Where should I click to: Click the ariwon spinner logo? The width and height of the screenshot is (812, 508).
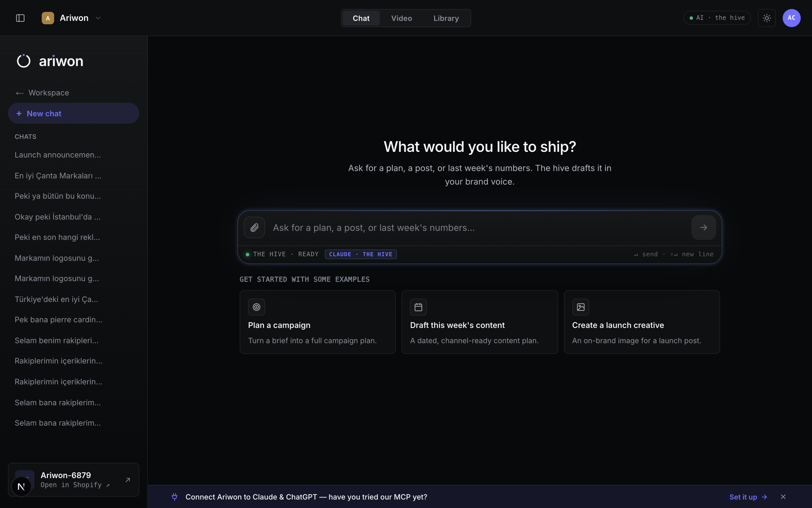pyautogui.click(x=23, y=61)
